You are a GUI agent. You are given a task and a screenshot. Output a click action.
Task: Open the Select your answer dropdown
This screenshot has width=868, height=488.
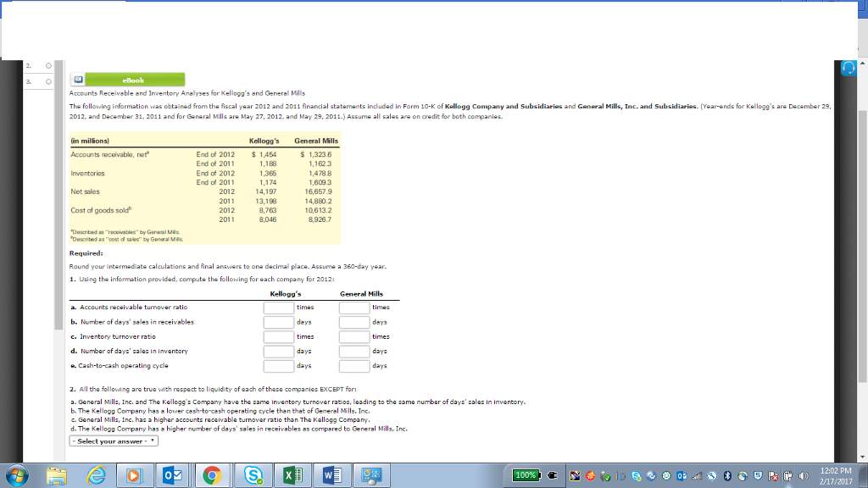tap(114, 441)
